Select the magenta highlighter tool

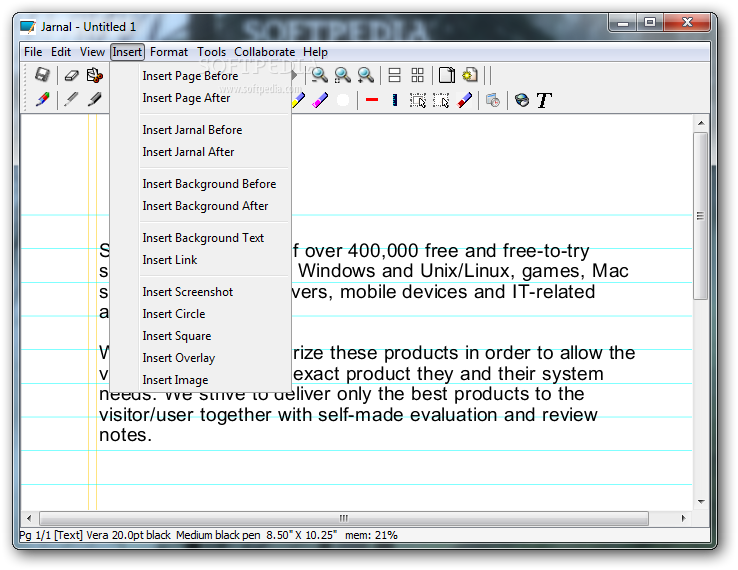point(320,100)
